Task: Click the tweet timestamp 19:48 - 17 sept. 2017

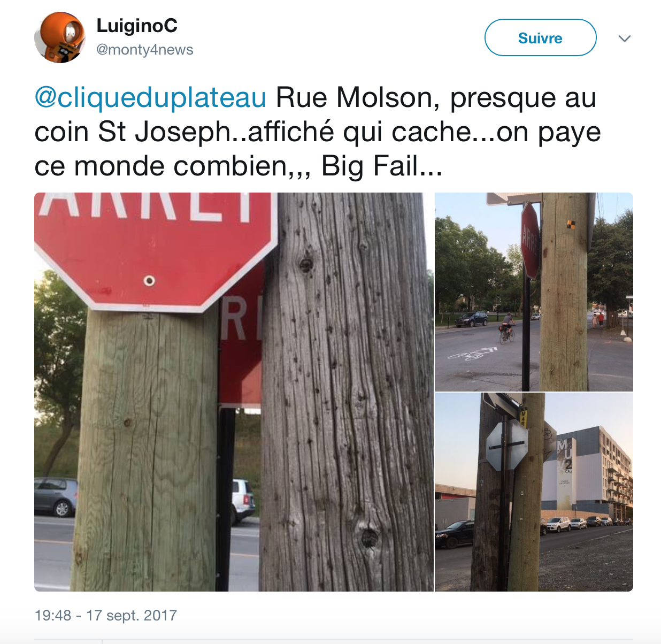Action: click(x=106, y=615)
